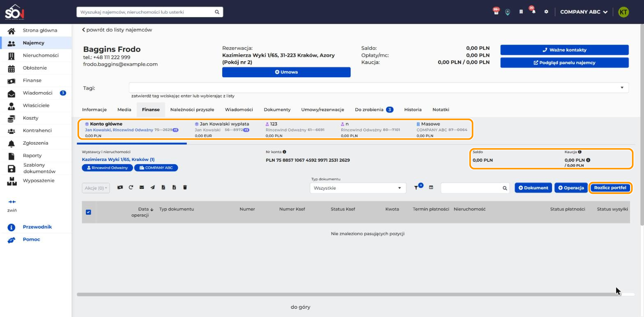This screenshot has width=644, height=317.
Task: Click the trash delete icon in toolbar
Action: click(x=185, y=187)
